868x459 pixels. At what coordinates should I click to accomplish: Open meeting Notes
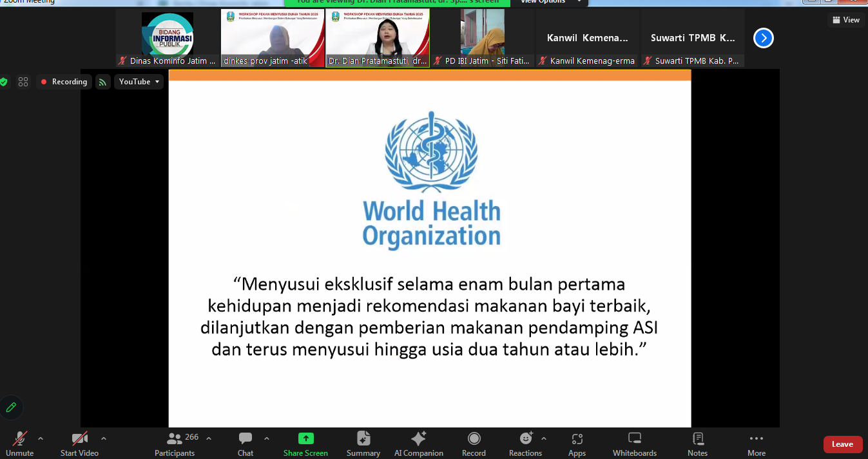click(697, 444)
